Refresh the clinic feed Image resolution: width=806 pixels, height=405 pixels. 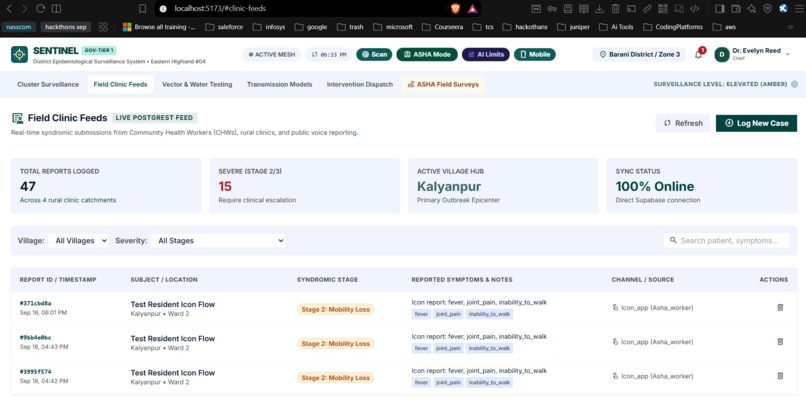click(x=683, y=123)
